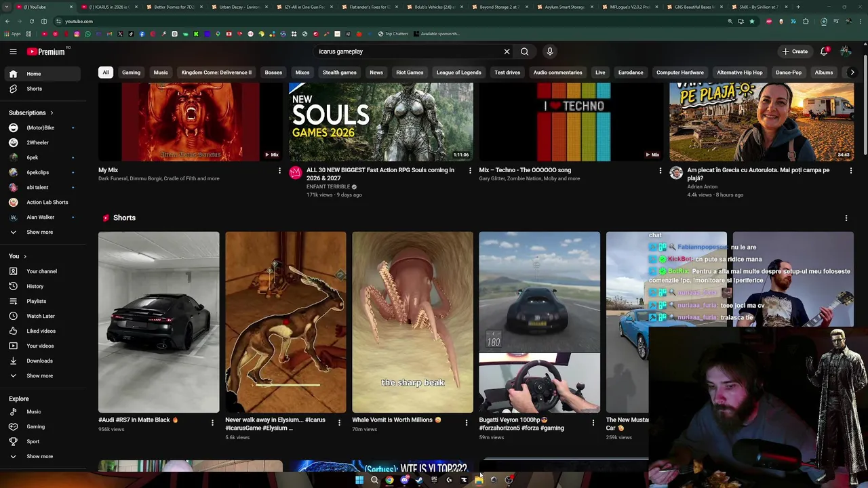Play the Audi RS7 Matte Black short
The height and width of the screenshot is (488, 868).
pos(159,322)
